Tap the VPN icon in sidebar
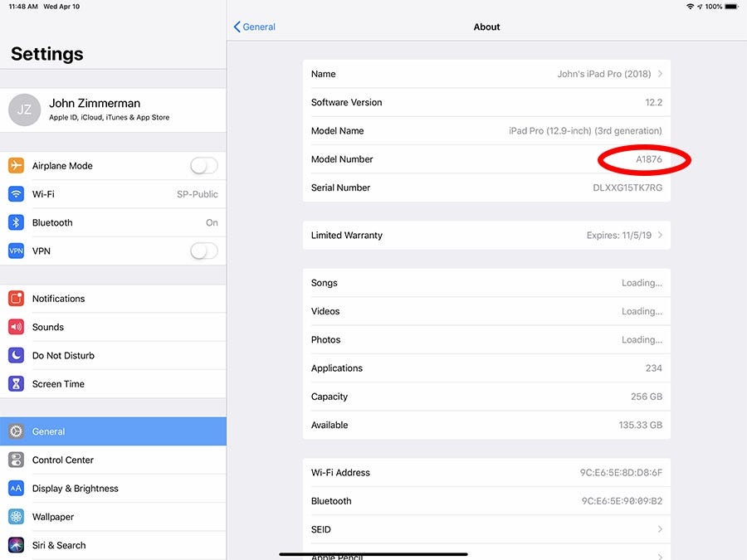 [17, 251]
